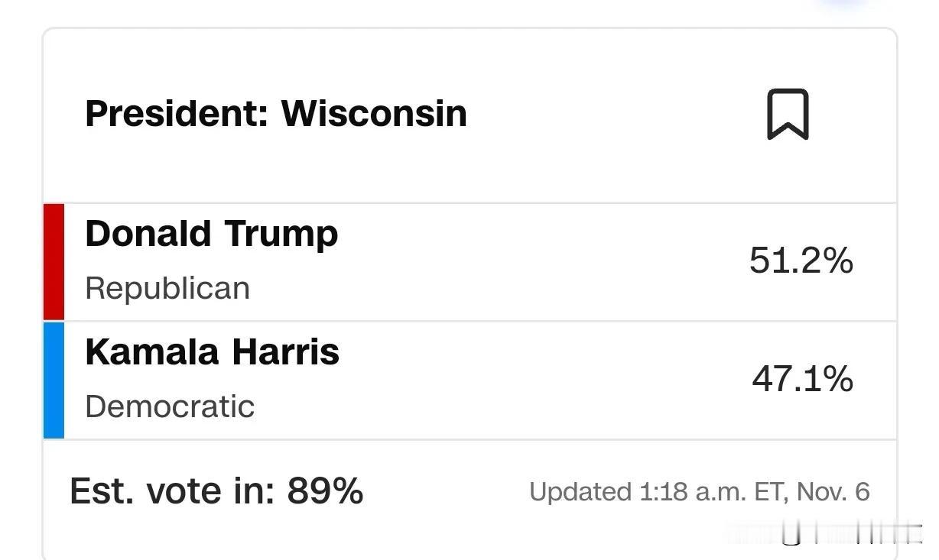Select the Donald Trump candidate name
The image size is (939, 560).
[211, 234]
